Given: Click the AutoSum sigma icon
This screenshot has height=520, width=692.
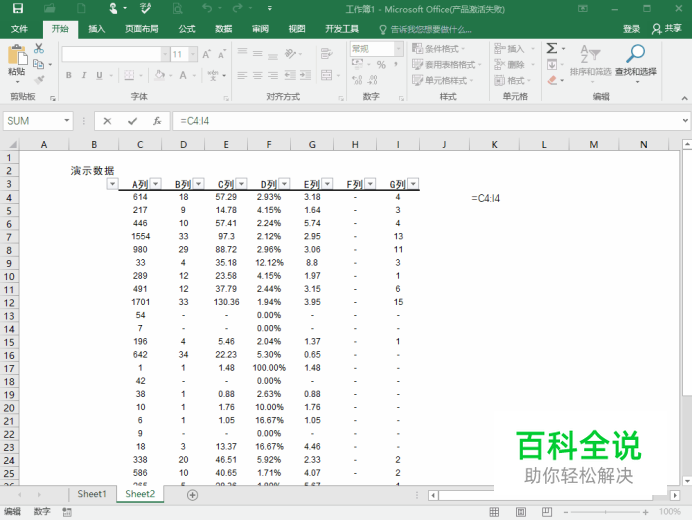Looking at the screenshot, I should (552, 48).
